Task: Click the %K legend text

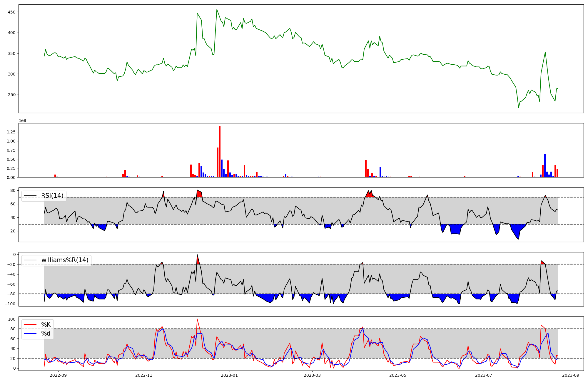Action: (x=46, y=325)
